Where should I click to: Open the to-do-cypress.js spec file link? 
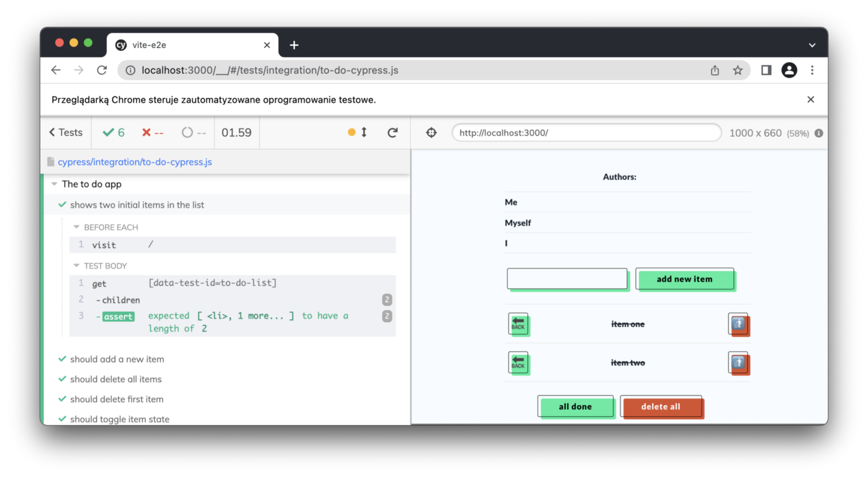point(135,162)
